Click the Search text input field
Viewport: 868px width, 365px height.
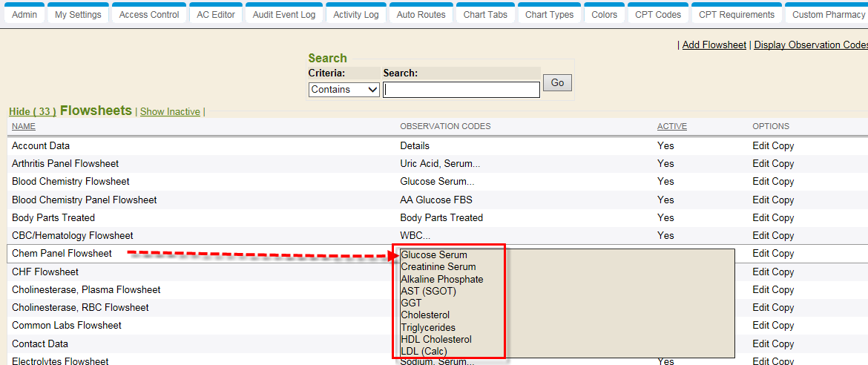click(x=461, y=90)
